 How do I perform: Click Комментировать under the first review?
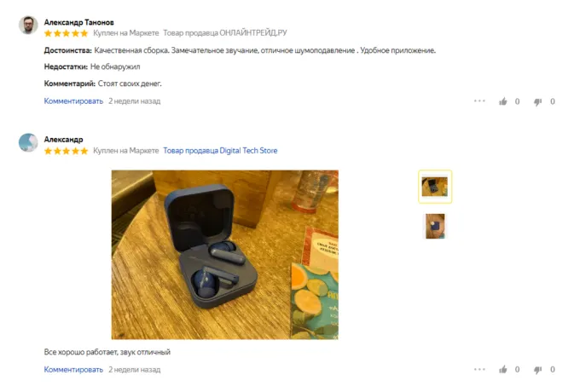(73, 101)
